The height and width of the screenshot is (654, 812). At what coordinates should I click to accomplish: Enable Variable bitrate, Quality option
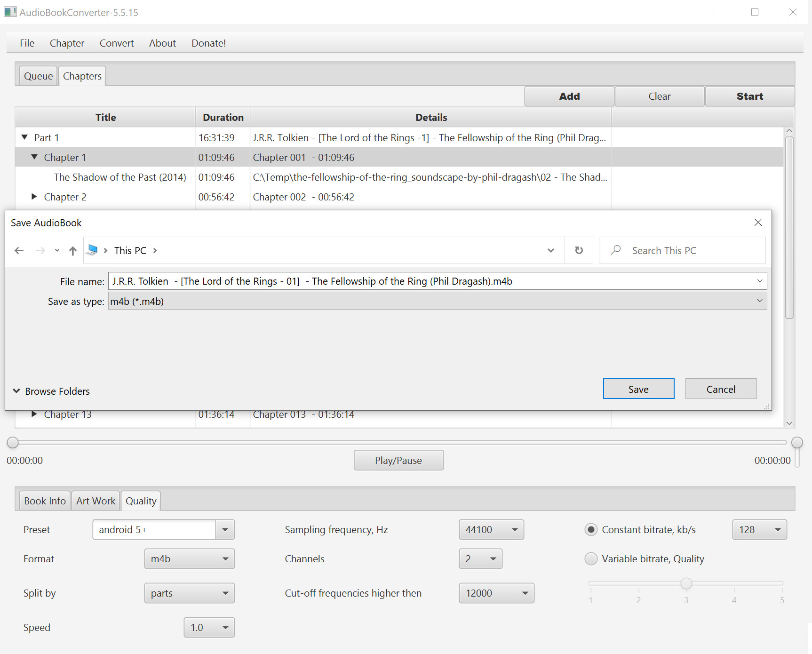tap(591, 558)
